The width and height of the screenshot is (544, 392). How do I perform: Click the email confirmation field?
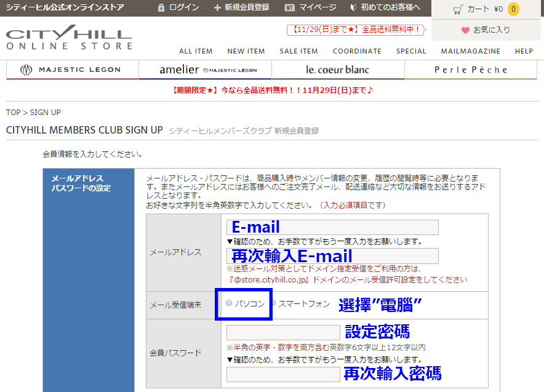point(332,256)
